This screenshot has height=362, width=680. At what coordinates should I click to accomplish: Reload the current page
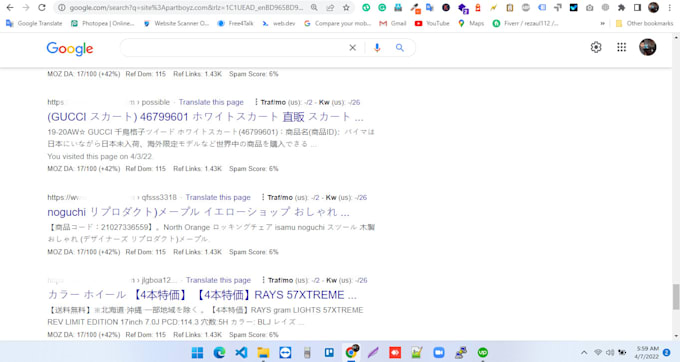42,7
